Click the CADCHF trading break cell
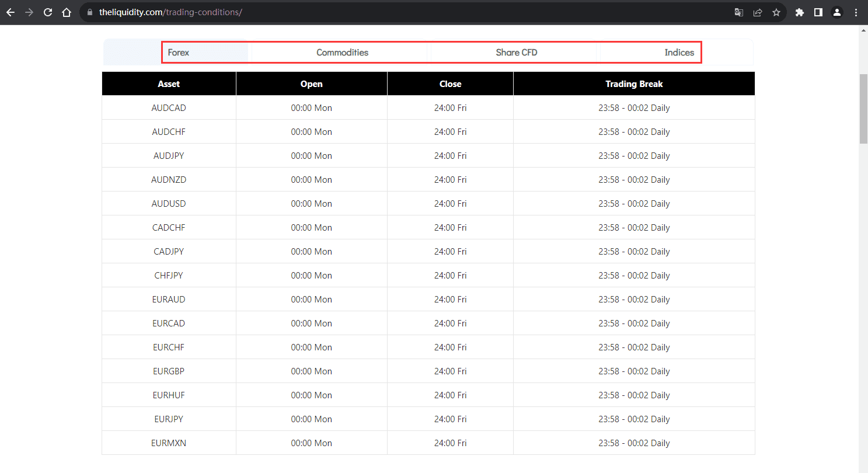This screenshot has width=868, height=473. click(x=634, y=228)
